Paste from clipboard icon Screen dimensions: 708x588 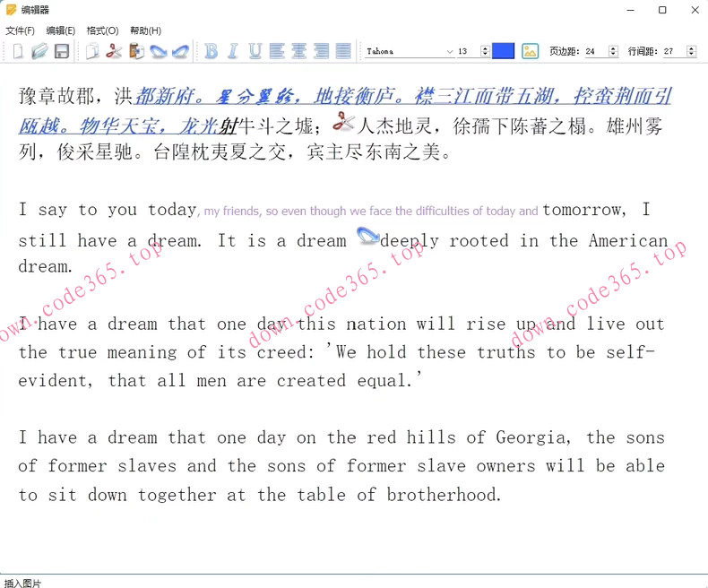coord(136,51)
